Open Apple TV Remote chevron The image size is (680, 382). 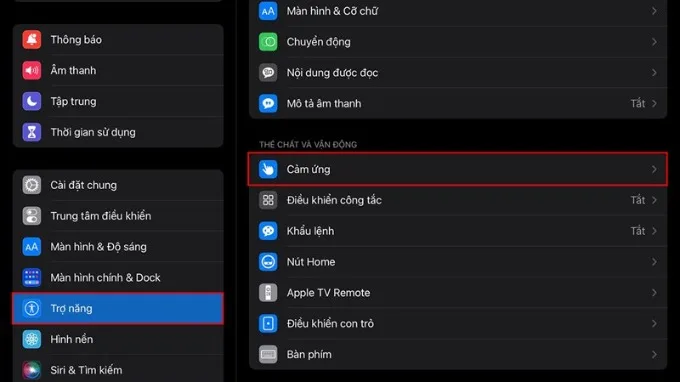tap(654, 293)
